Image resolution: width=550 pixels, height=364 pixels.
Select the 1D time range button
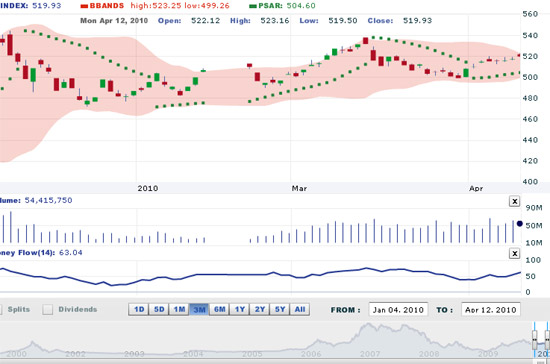139,309
